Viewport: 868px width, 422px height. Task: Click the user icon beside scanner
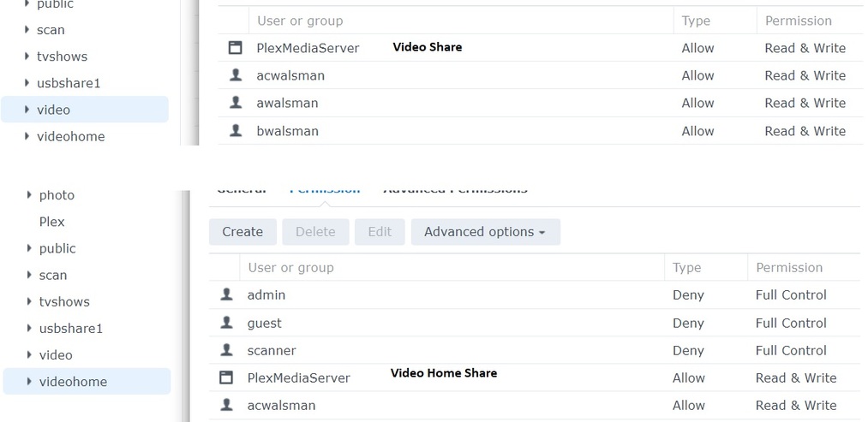(226, 350)
